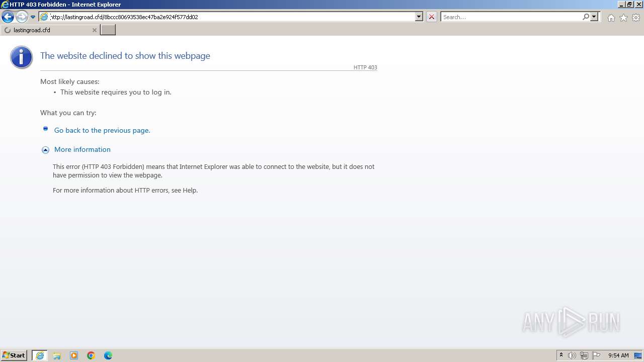644x362 pixels.
Task: Click the IE logo in title bar
Action: coord(5,5)
